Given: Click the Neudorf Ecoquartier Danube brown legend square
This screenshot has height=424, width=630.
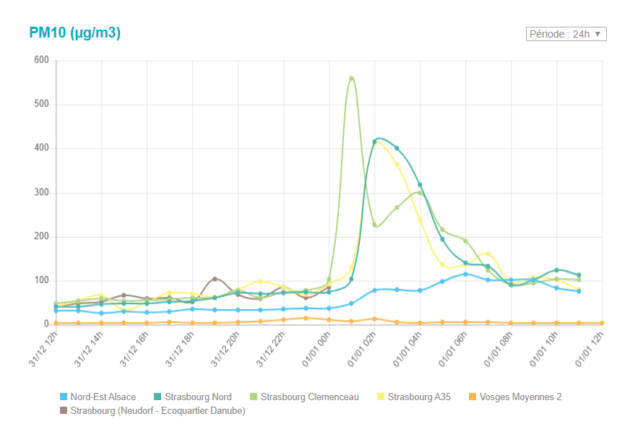Looking at the screenshot, I should pos(64,410).
